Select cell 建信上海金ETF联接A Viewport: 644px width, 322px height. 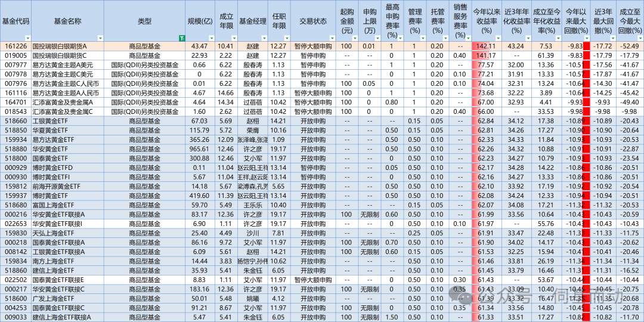(x=67, y=317)
